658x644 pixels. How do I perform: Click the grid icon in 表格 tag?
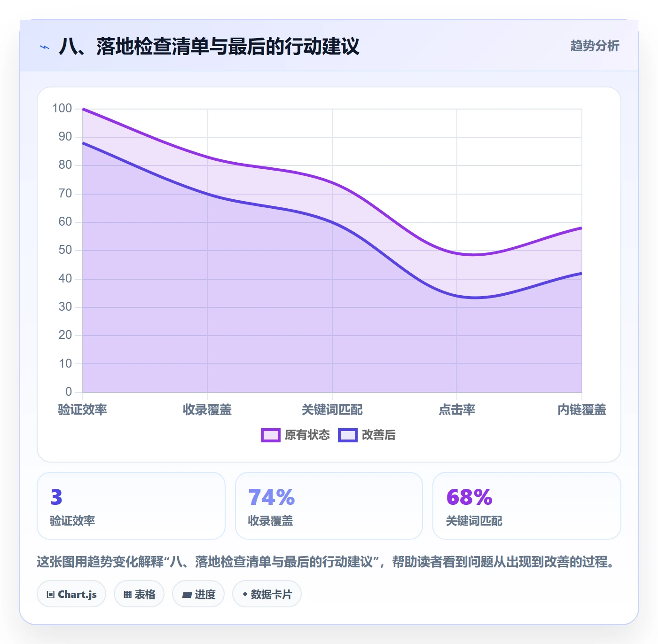pos(127,595)
